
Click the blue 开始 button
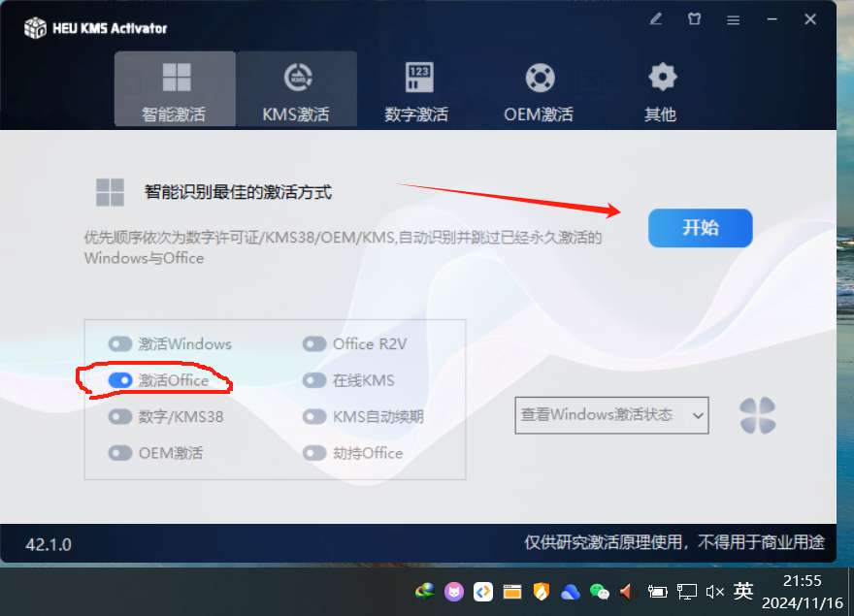701,228
